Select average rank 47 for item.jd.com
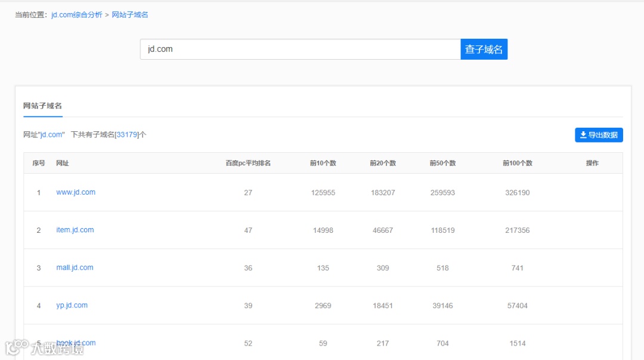The image size is (644, 360). 248,230
